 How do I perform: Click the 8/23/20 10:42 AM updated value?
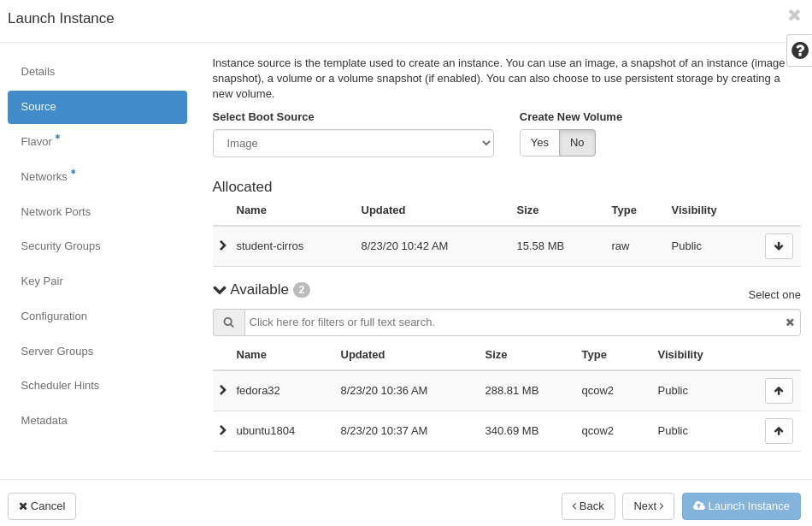(404, 246)
